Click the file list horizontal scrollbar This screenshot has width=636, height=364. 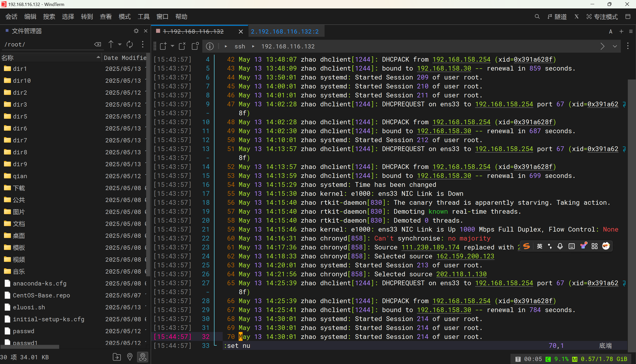tap(30, 347)
